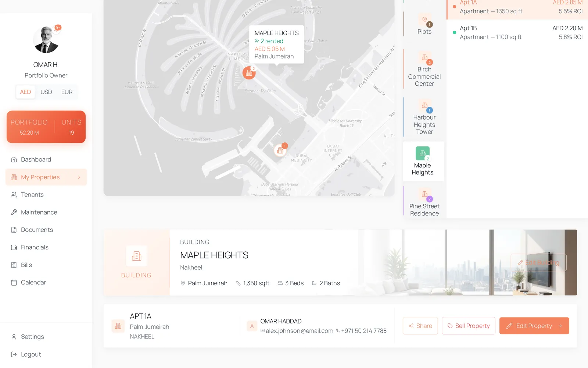Click the faded Edit Building button

[x=538, y=262]
